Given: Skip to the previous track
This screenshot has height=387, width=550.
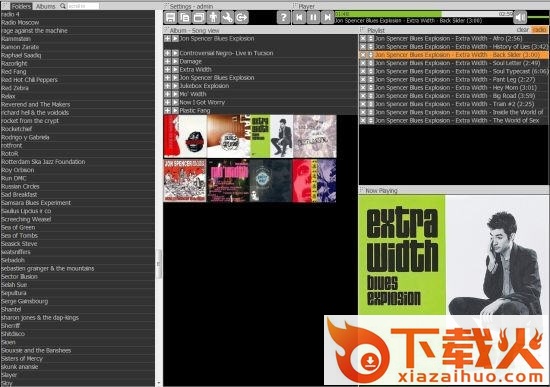Looking at the screenshot, I should [x=299, y=17].
